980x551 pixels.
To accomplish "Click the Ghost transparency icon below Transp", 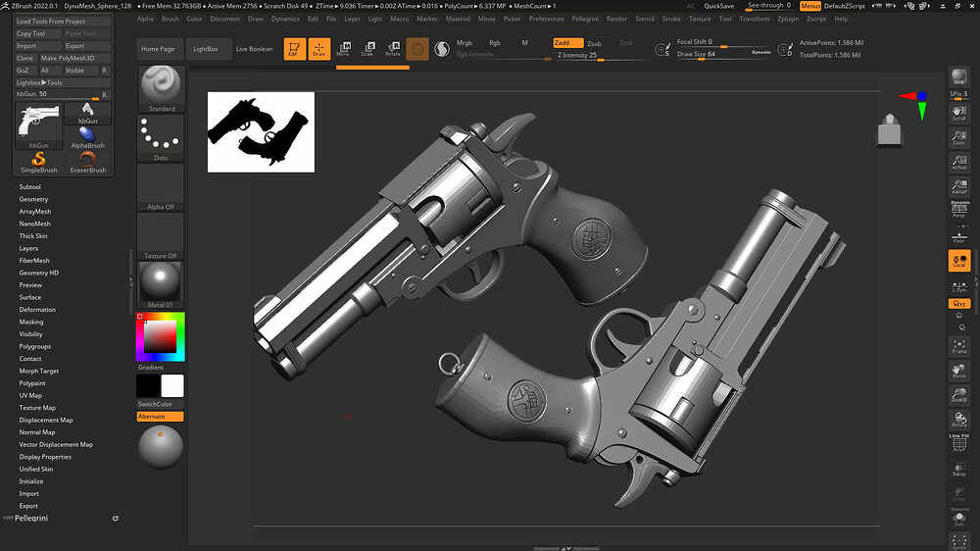I will point(958,494).
